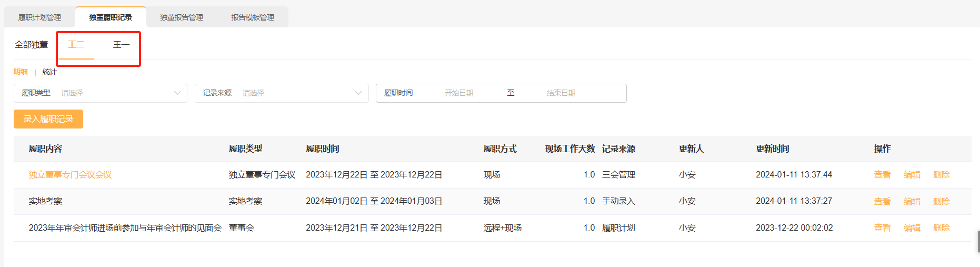Click the vertical scrollbar on the right
The width and height of the screenshot is (980, 267).
point(978,241)
